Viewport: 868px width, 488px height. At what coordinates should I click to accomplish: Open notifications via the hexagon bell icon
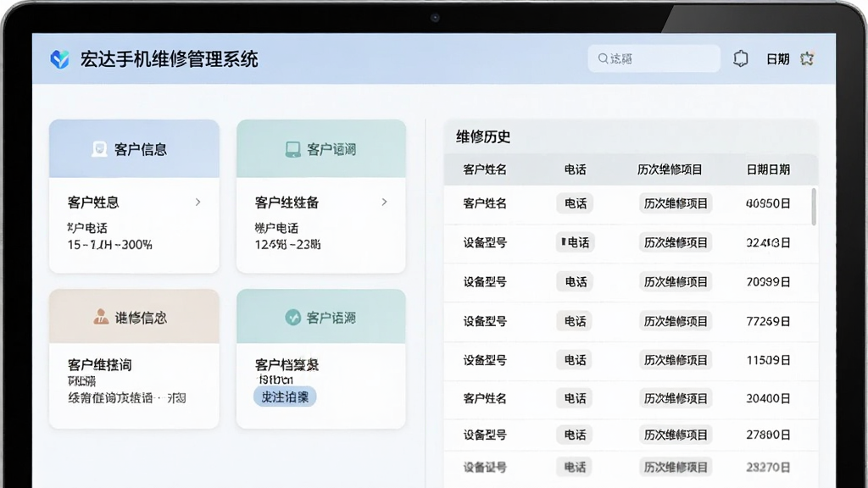pyautogui.click(x=741, y=58)
